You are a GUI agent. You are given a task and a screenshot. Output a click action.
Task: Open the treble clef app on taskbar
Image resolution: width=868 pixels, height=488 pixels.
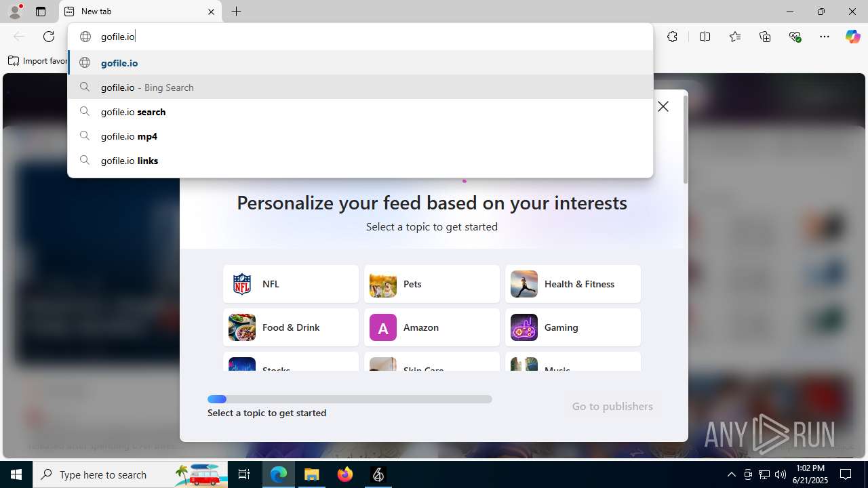click(x=378, y=474)
